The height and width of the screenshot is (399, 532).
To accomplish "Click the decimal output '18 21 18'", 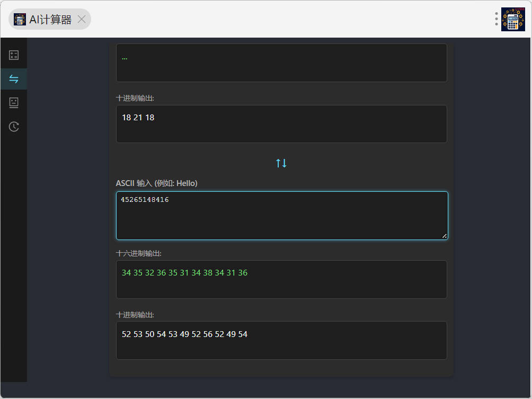I will [x=281, y=124].
